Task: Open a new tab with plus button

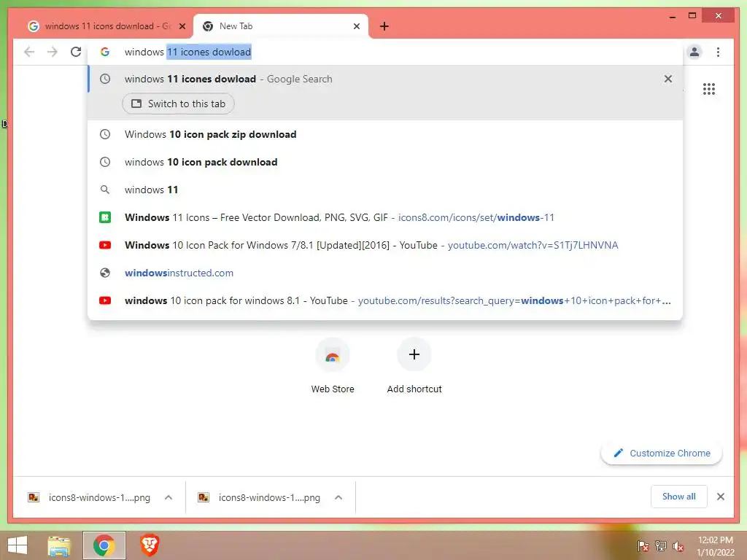Action: click(384, 26)
